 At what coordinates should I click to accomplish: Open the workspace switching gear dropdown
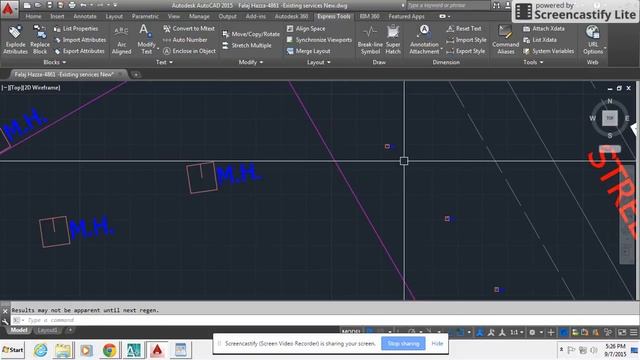pyautogui.click(x=535, y=332)
